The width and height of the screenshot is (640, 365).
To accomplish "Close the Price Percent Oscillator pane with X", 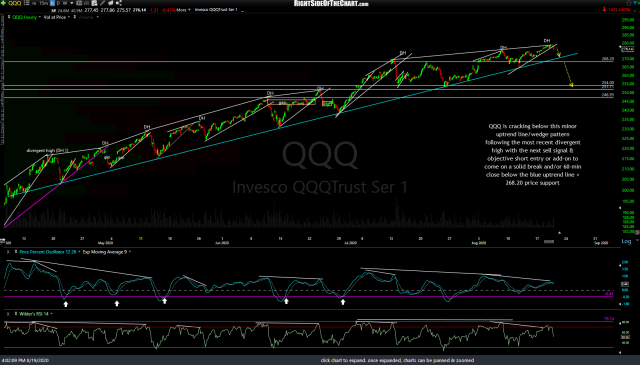I will (8, 252).
